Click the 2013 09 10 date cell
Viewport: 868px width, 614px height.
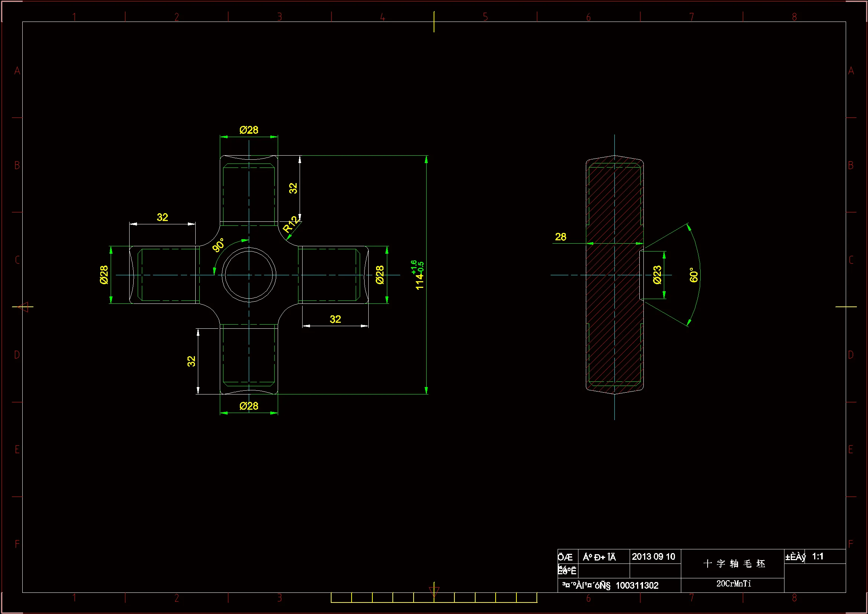point(653,556)
